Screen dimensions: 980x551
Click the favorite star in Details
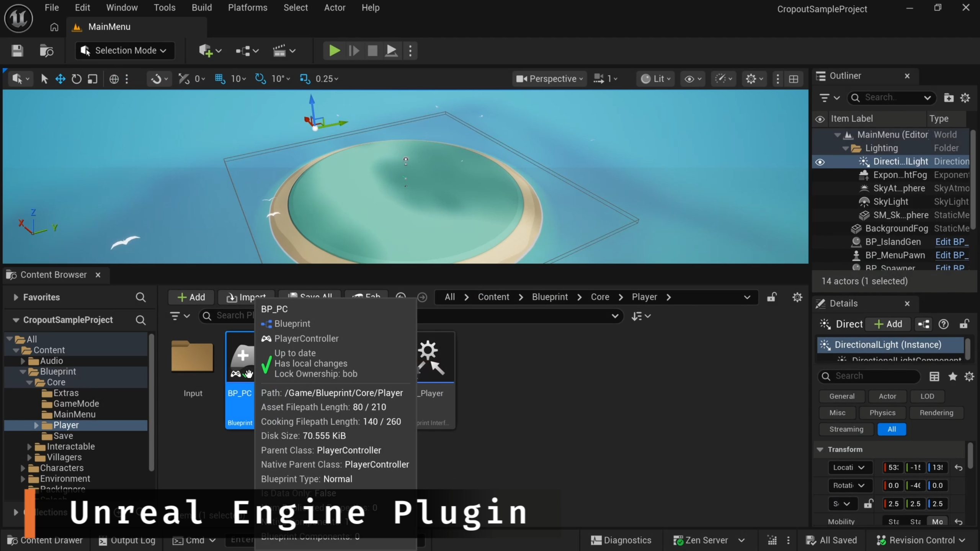(952, 377)
